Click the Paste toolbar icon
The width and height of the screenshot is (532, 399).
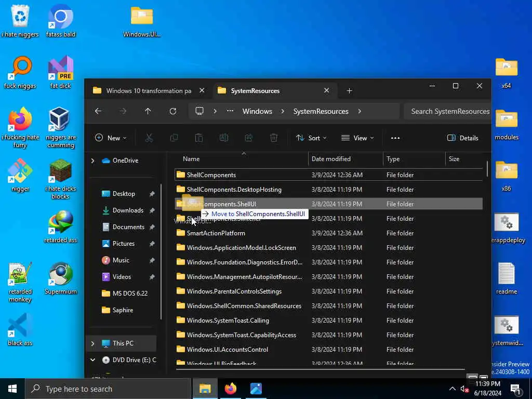pos(199,138)
